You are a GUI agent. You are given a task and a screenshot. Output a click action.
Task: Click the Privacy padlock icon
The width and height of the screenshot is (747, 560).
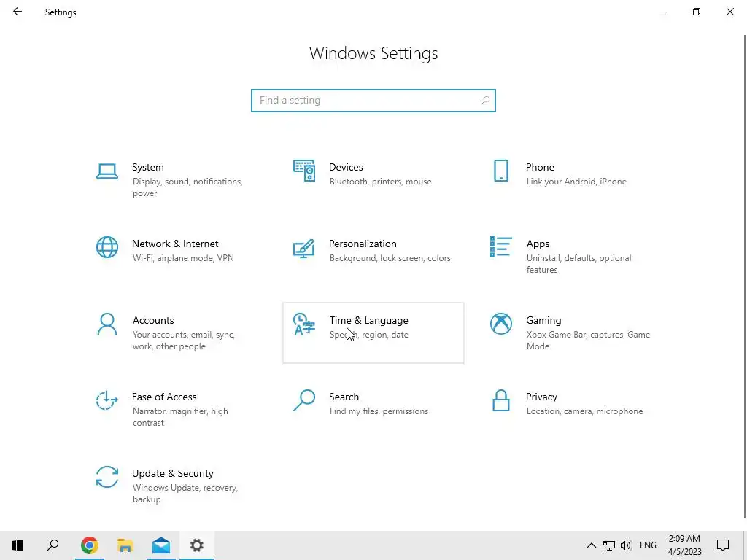(500, 400)
